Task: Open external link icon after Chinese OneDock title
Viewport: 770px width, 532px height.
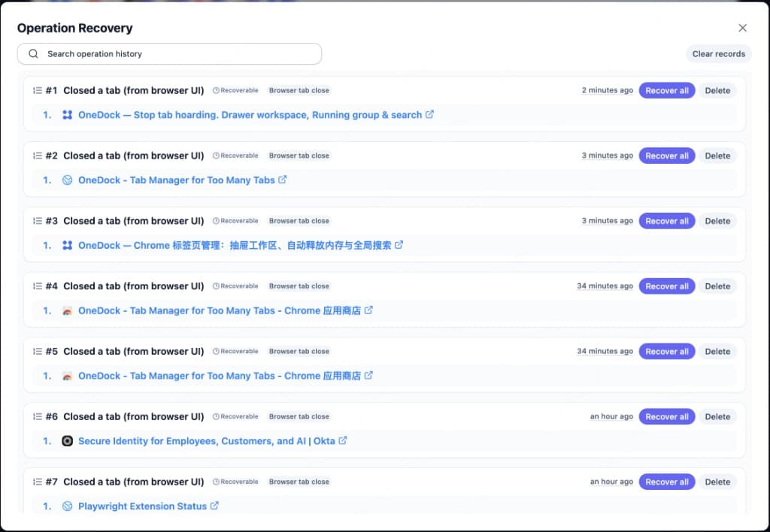Action: (399, 245)
